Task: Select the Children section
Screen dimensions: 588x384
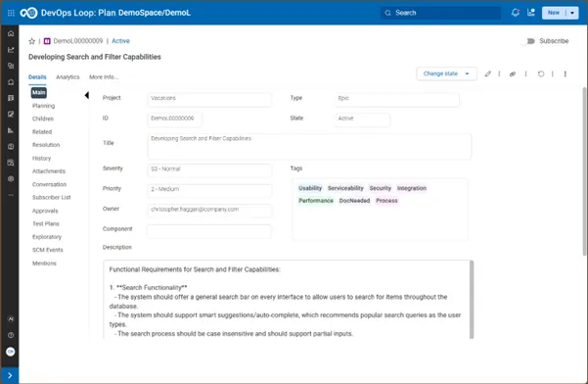Action: 43,119
